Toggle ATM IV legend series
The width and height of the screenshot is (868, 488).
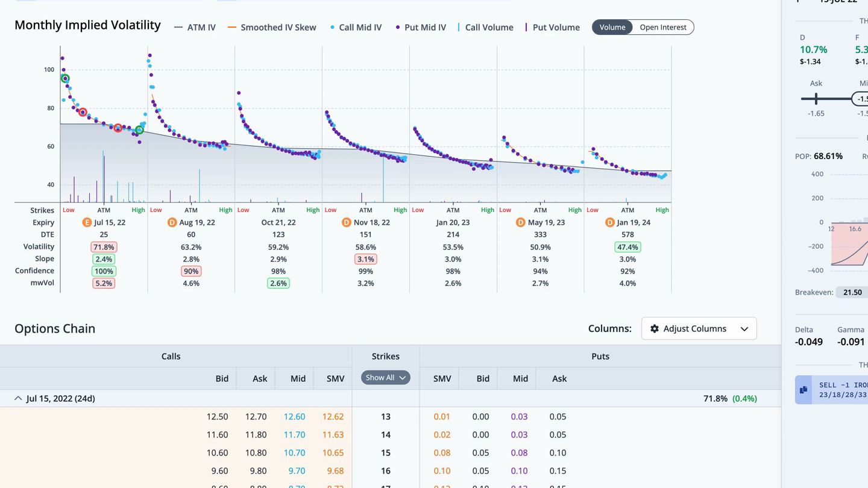pos(195,27)
